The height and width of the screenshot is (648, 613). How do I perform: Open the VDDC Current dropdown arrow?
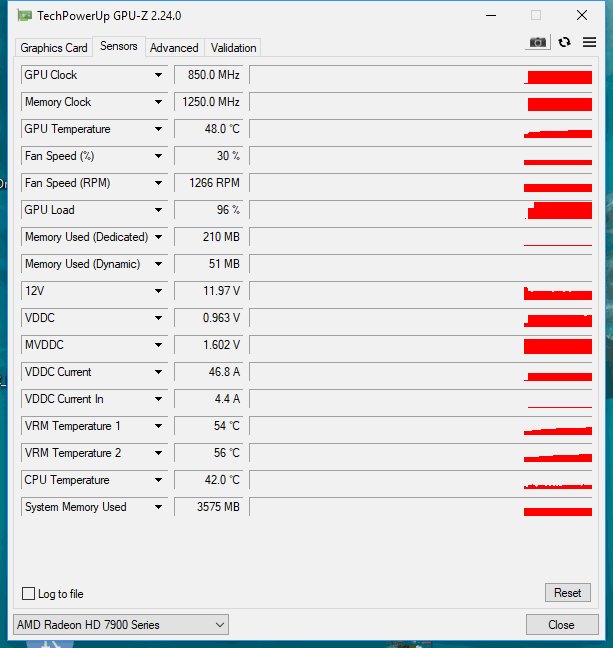(x=158, y=372)
